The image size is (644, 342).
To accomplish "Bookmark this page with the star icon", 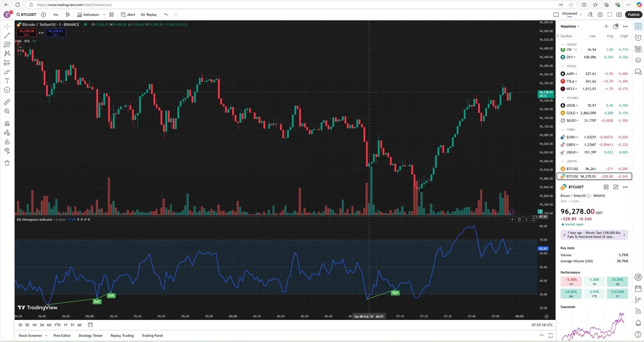I will pos(571,5).
